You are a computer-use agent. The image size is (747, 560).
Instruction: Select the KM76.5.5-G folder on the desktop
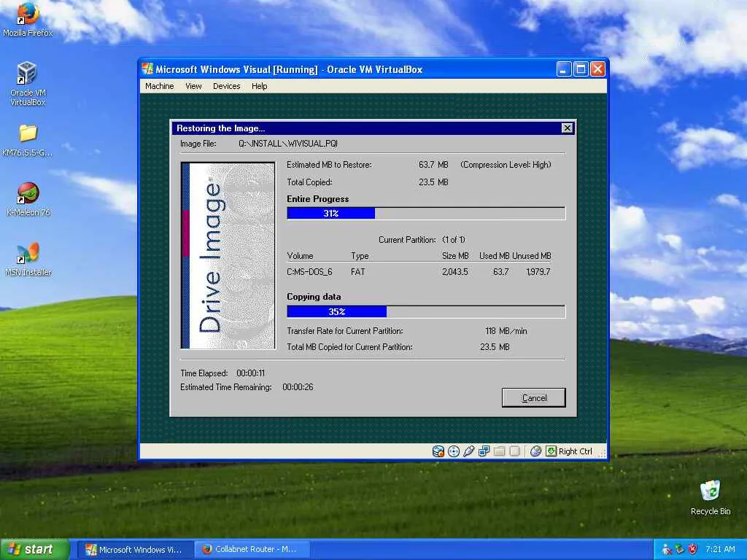[x=28, y=141]
